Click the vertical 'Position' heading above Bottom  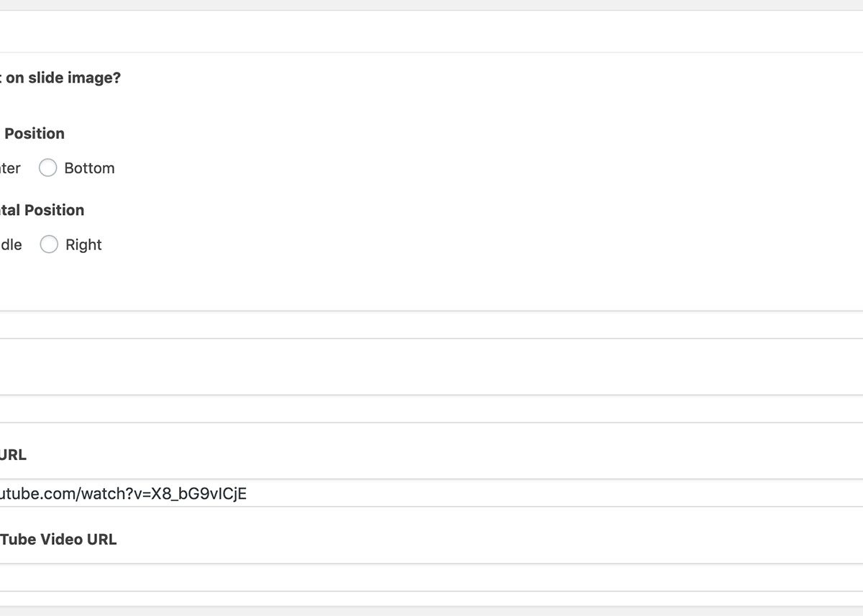(34, 133)
